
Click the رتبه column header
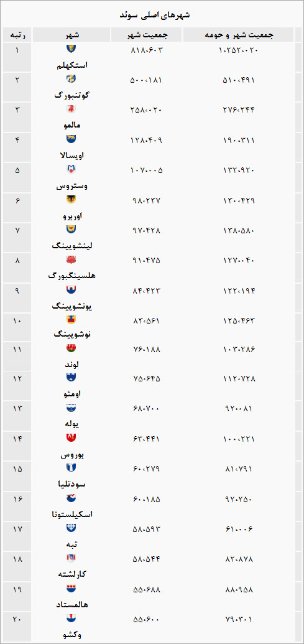pos(17,35)
